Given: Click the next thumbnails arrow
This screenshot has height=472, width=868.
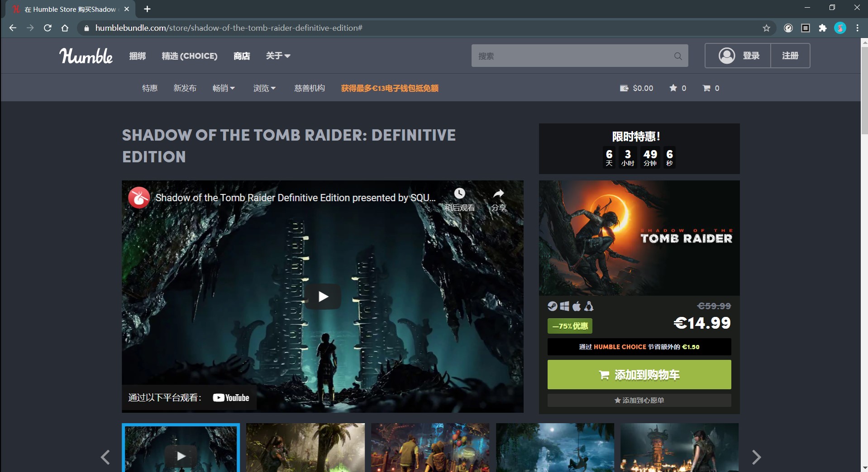Looking at the screenshot, I should click(x=756, y=457).
